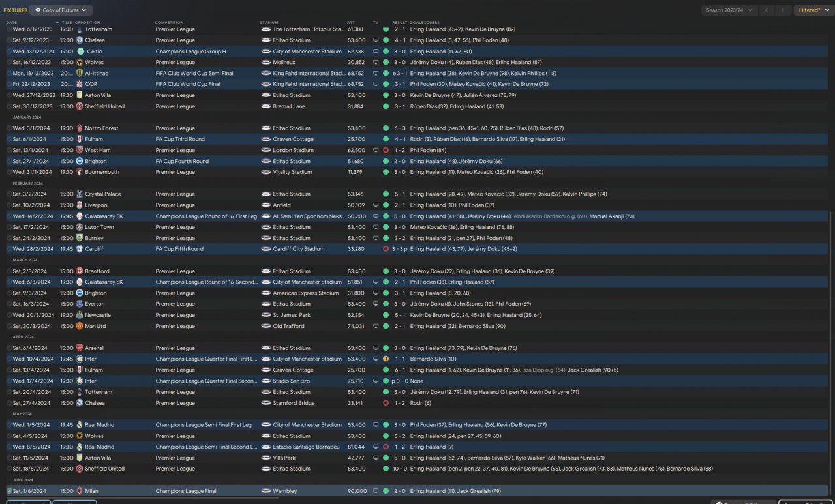Image resolution: width=835 pixels, height=504 pixels.
Task: Open the Copy of Fixtures view dropdown
Action: pos(61,10)
